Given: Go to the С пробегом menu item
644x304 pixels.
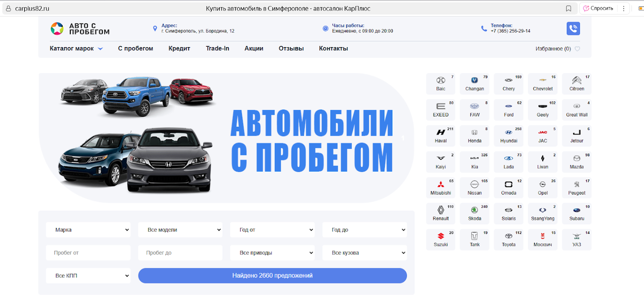Looking at the screenshot, I should 136,48.
